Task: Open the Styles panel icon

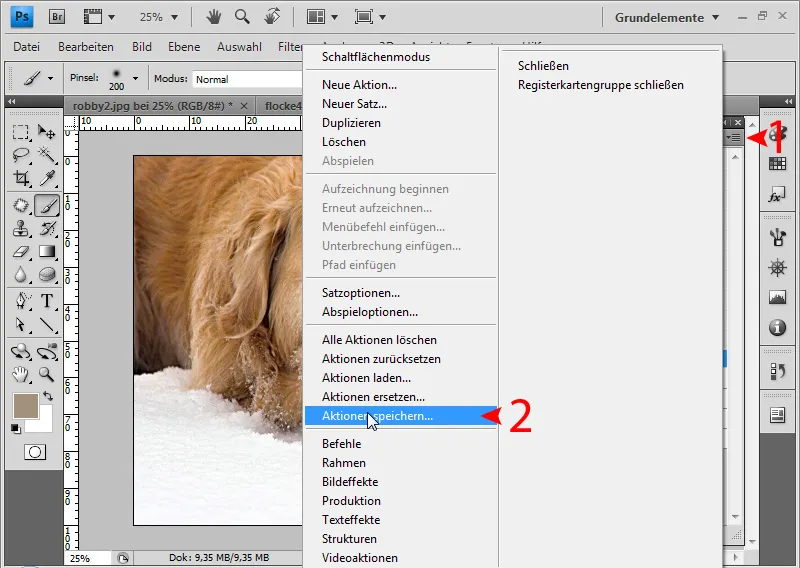Action: [777, 194]
